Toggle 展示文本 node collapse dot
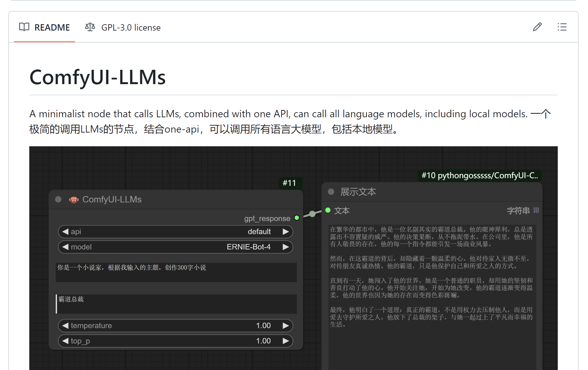Image resolution: width=588 pixels, height=370 pixels. [x=331, y=192]
